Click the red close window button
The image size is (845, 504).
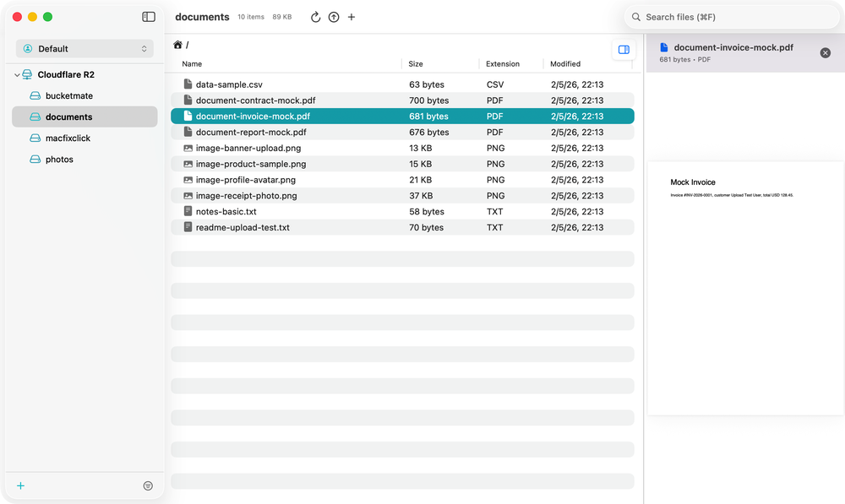(17, 17)
